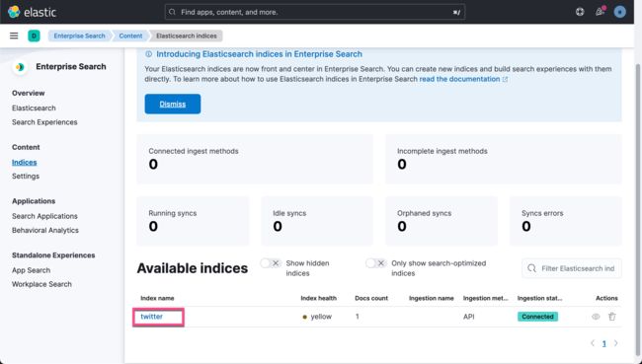Click the Enterprise Search sidebar logo icon
This screenshot has width=642, height=364.
pos(20,67)
